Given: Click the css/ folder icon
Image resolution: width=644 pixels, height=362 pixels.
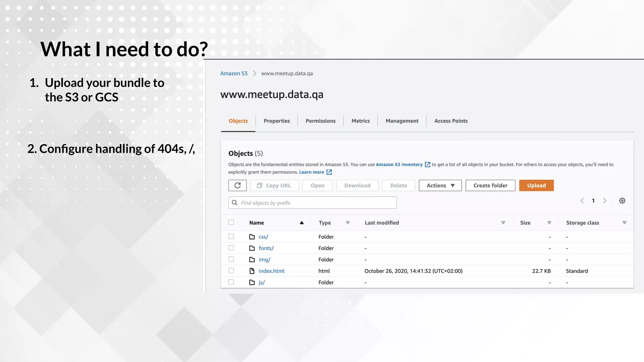Looking at the screenshot, I should coord(252,237).
